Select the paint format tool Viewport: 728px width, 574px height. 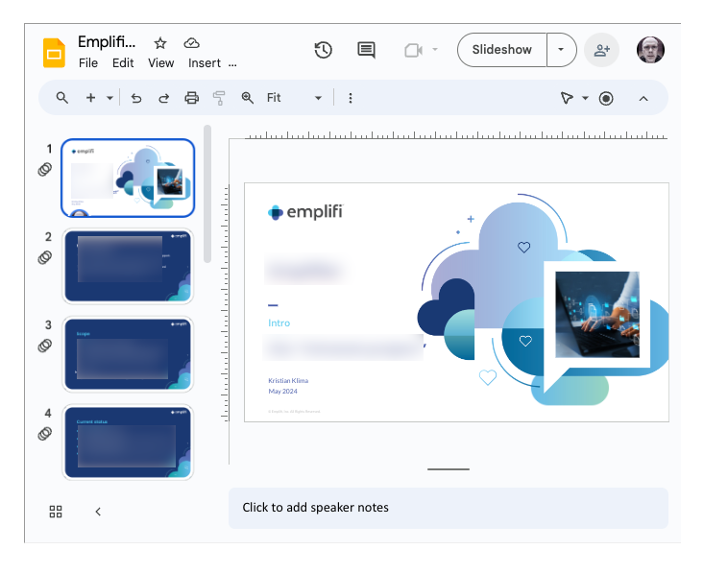tap(219, 98)
